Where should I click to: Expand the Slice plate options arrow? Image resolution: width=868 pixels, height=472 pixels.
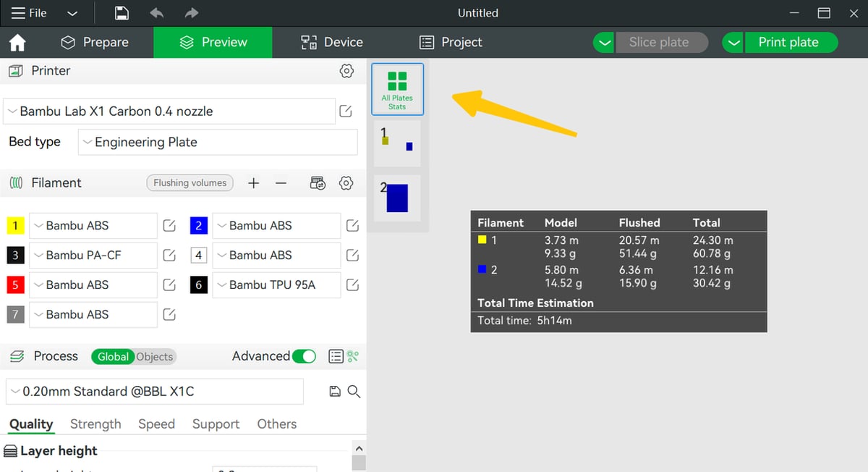coord(604,43)
